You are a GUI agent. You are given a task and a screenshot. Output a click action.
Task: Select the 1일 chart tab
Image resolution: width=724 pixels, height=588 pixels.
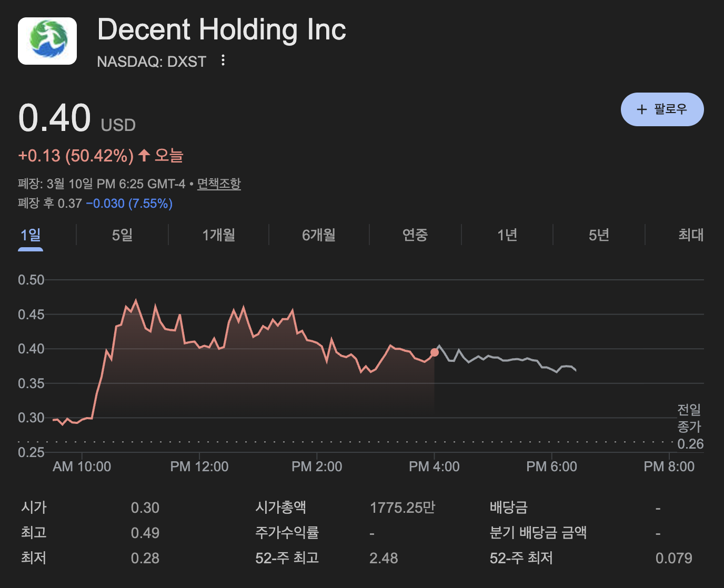point(31,235)
